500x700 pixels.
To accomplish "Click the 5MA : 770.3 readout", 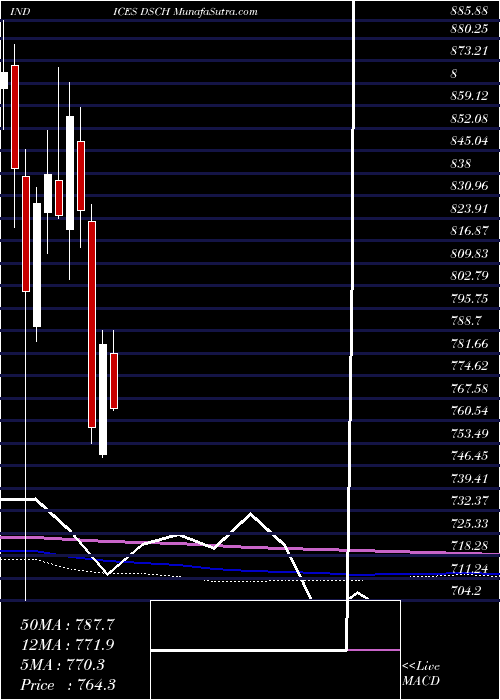I will [62, 665].
